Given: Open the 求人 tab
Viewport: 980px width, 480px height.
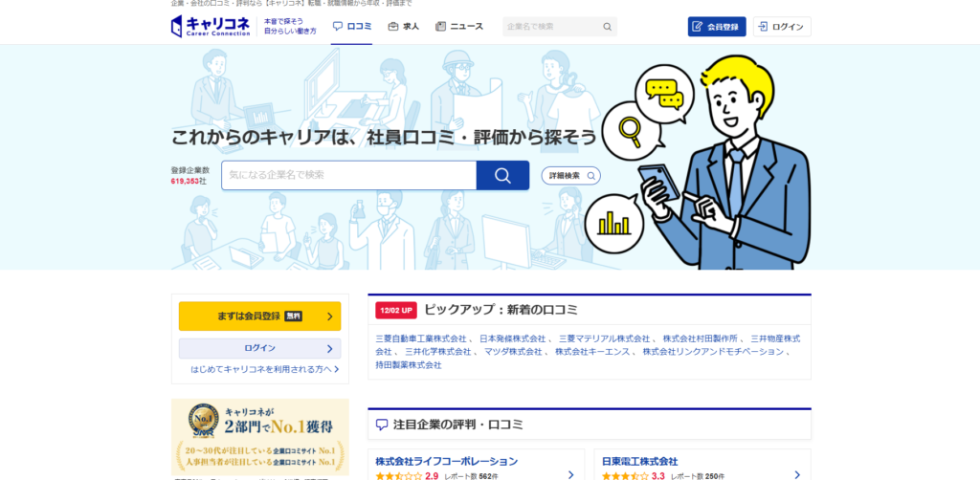Looking at the screenshot, I should 403,27.
